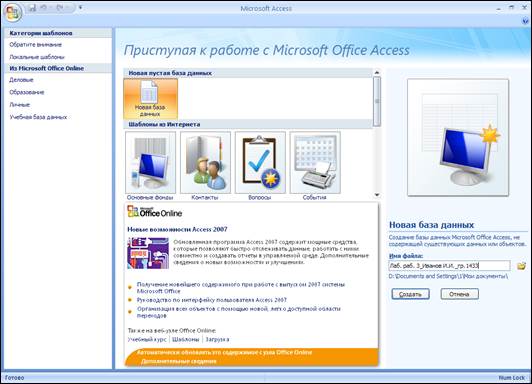
Task: Open the Загрузка link
Action: click(x=217, y=339)
